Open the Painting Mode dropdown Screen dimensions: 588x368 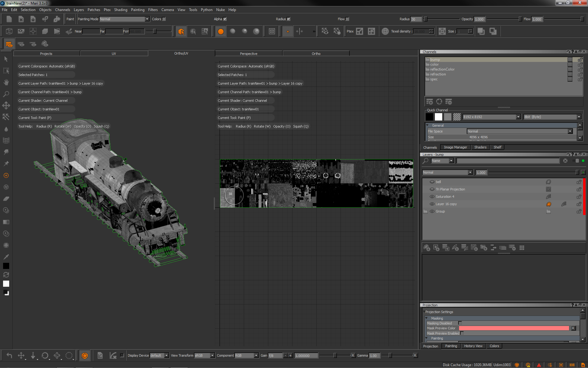pyautogui.click(x=124, y=19)
